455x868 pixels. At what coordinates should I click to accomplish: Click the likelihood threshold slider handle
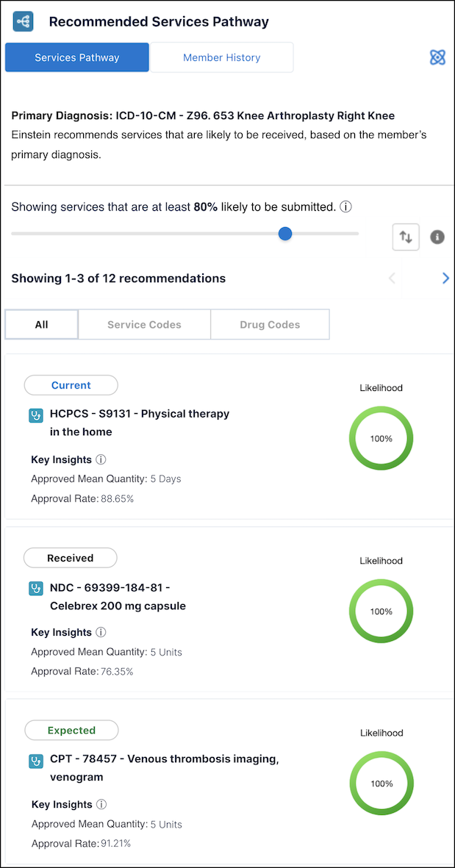coord(285,234)
